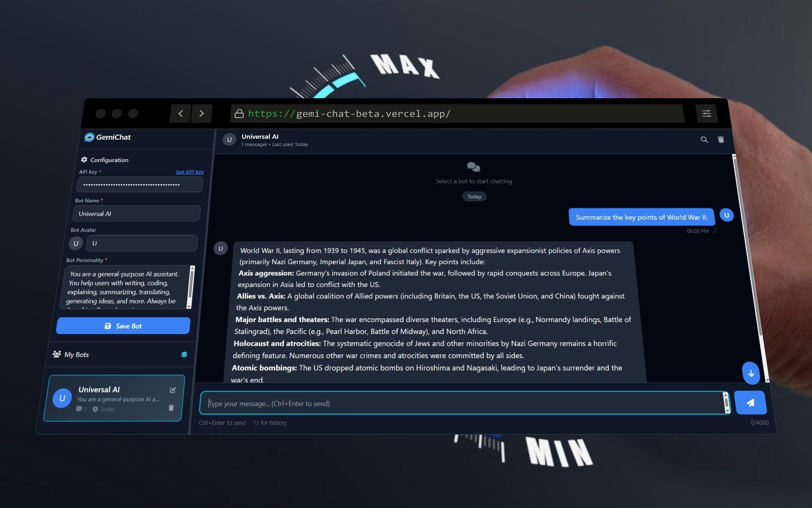This screenshot has width=812, height=508.
Task: Click the search icon in chat header
Action: (704, 140)
